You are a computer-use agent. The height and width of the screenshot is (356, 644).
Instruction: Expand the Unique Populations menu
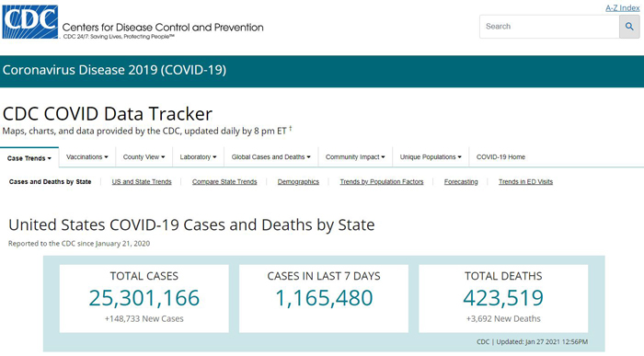click(431, 157)
